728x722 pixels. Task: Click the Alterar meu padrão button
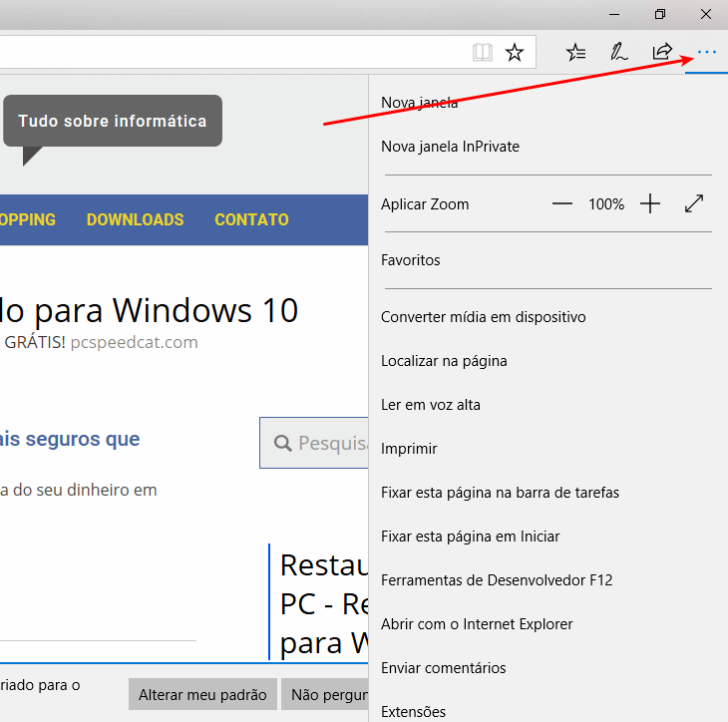coord(202,695)
